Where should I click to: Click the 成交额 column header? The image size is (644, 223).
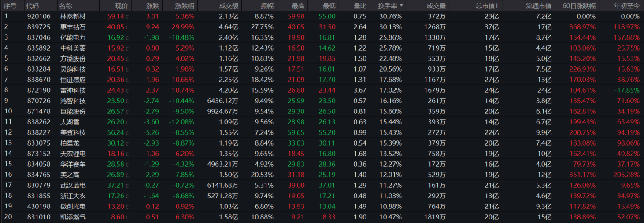[229, 6]
